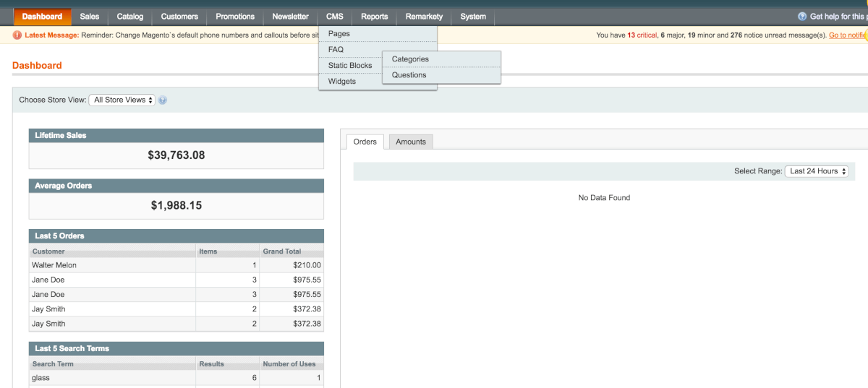Screen dimensions: 868x388
Task: Select the Orders tab
Action: (365, 142)
